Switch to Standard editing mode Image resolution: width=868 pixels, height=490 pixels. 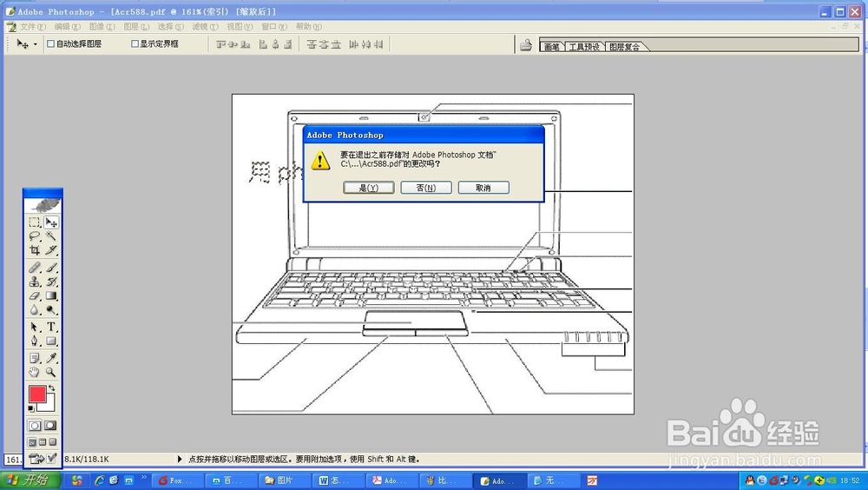(35, 426)
